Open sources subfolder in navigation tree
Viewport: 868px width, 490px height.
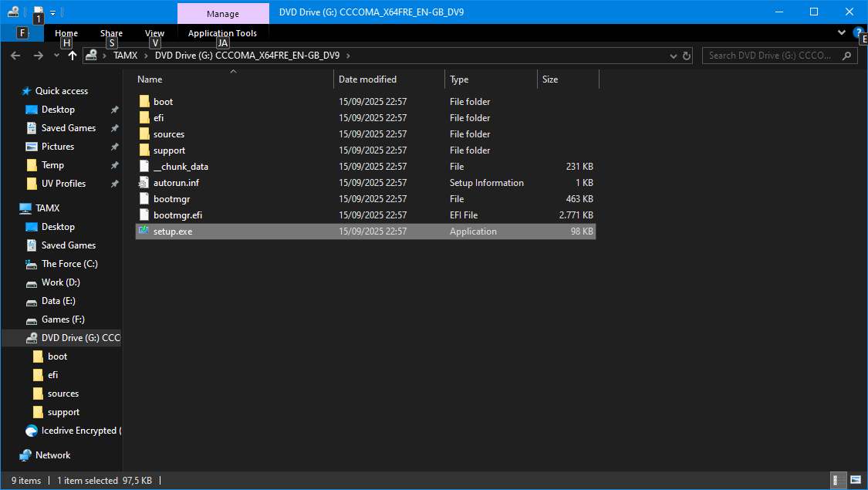pyautogui.click(x=62, y=394)
